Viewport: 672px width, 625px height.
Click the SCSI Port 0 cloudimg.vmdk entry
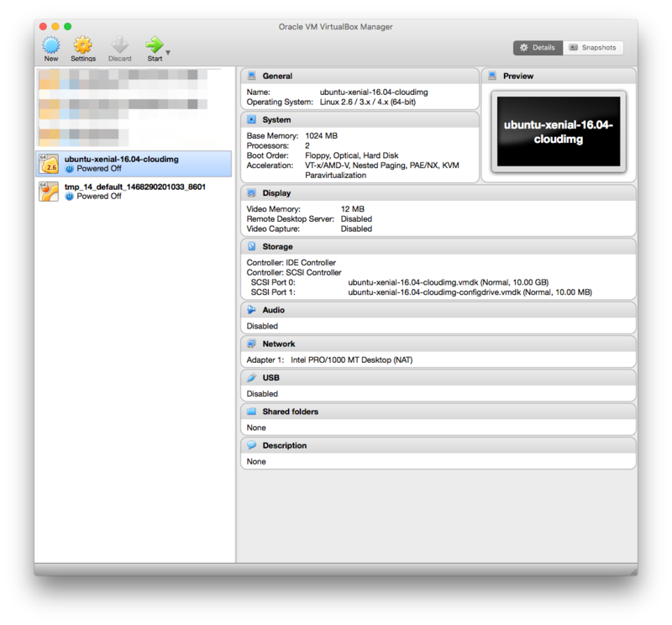pos(449,282)
